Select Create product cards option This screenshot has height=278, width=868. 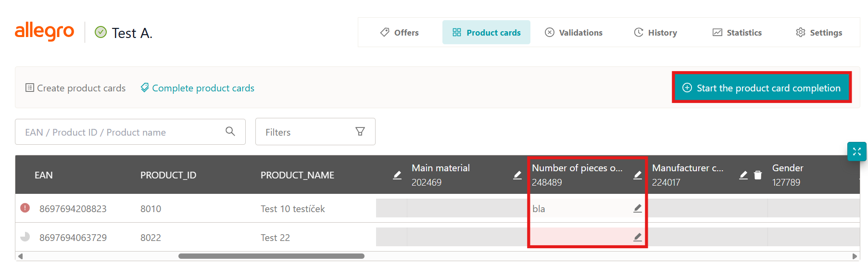click(75, 88)
